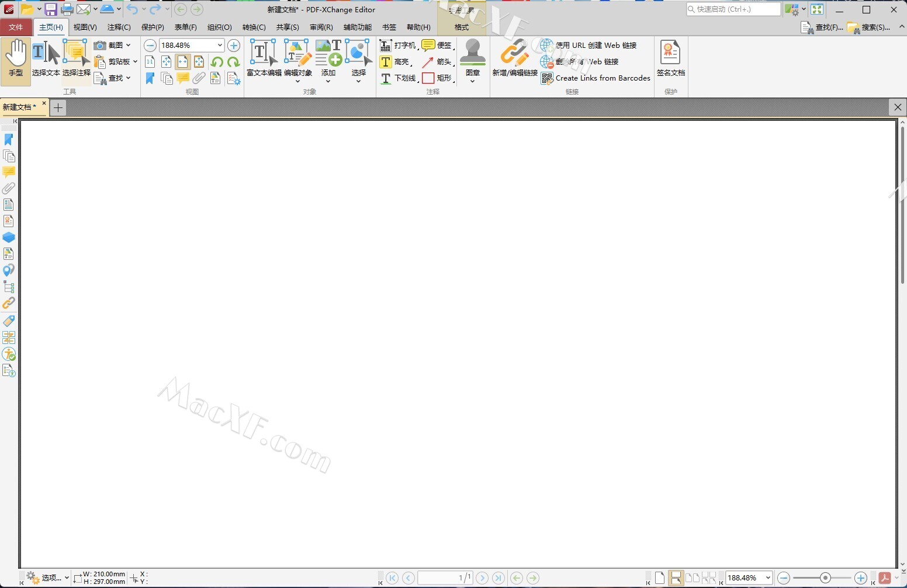Screen dimensions: 907x588
Task: Open the Bookmarks pane from left sidebar
Action: tap(9, 140)
